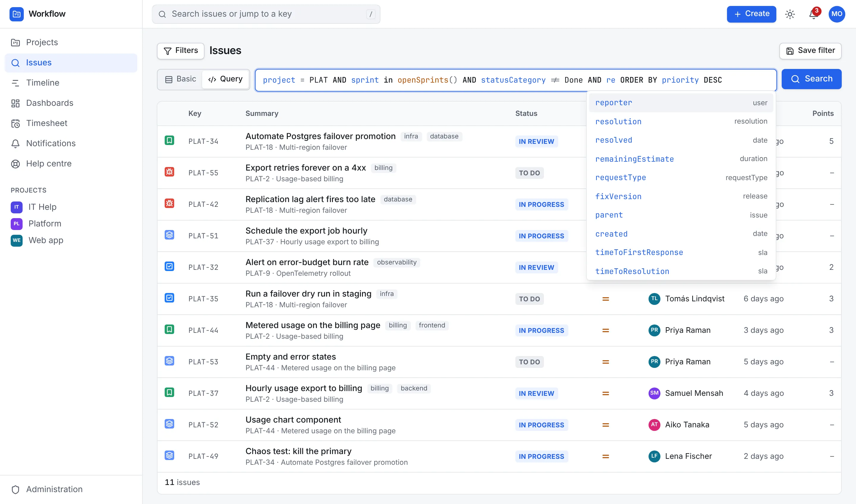Click the story icon for PLAT-44
The image size is (856, 504).
(169, 330)
